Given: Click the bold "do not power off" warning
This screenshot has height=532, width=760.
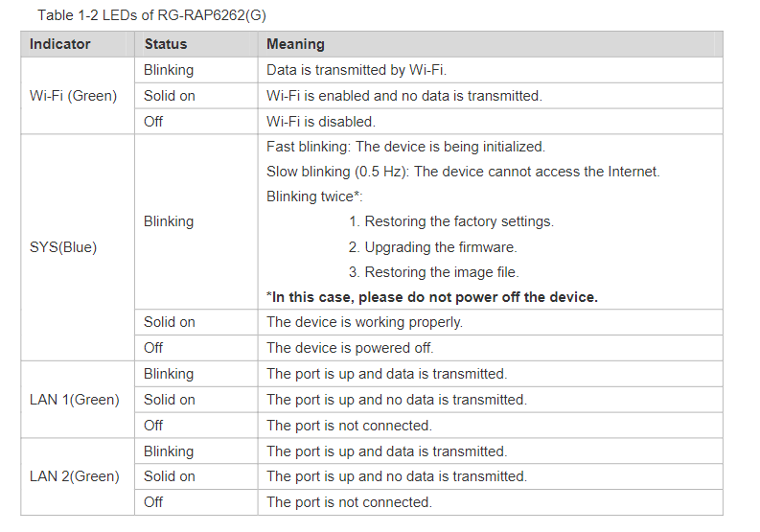Looking at the screenshot, I should (432, 297).
